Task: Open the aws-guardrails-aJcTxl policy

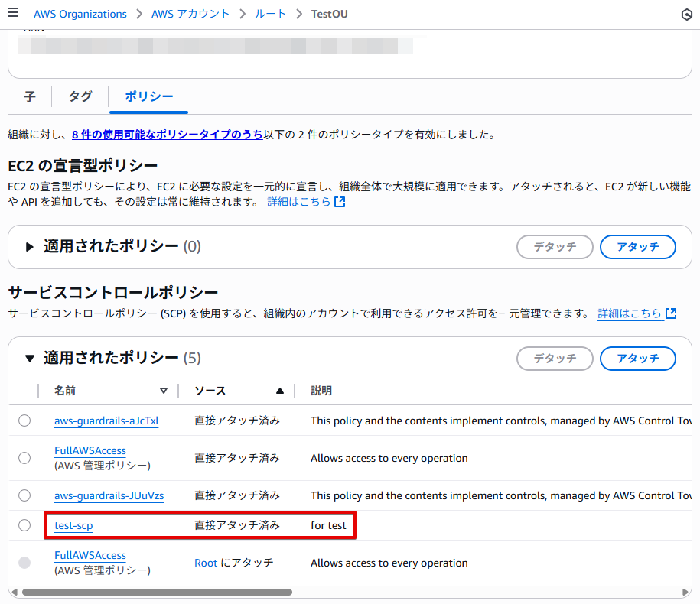Action: click(x=106, y=421)
